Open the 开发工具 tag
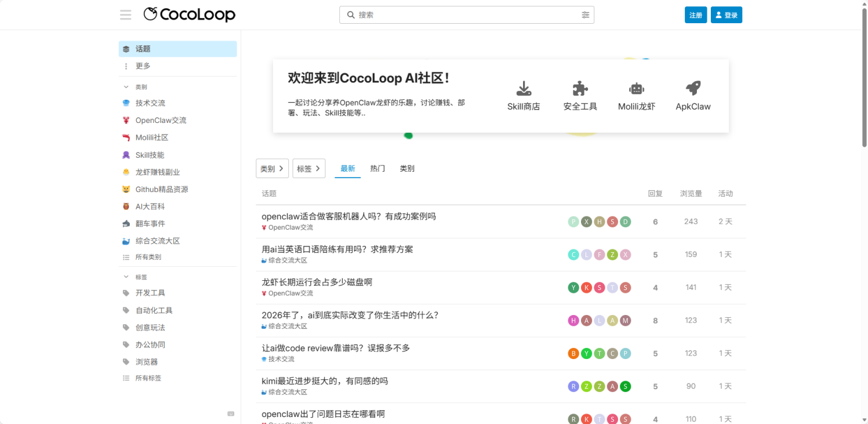The height and width of the screenshot is (424, 868). tap(177, 293)
